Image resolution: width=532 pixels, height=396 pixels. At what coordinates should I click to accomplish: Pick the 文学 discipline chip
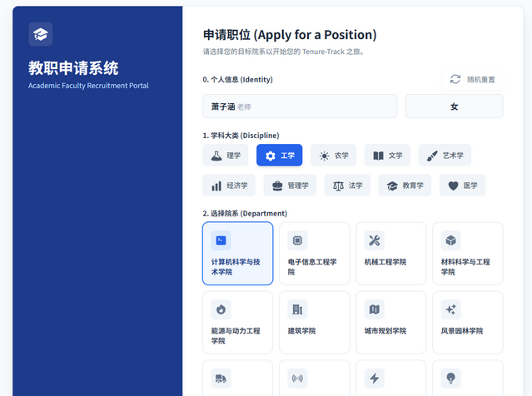click(387, 156)
